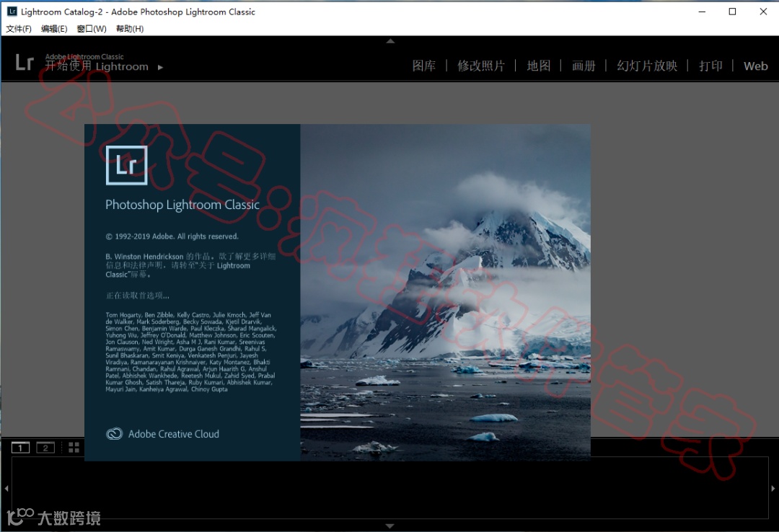Switch to the 图库 module

[424, 66]
